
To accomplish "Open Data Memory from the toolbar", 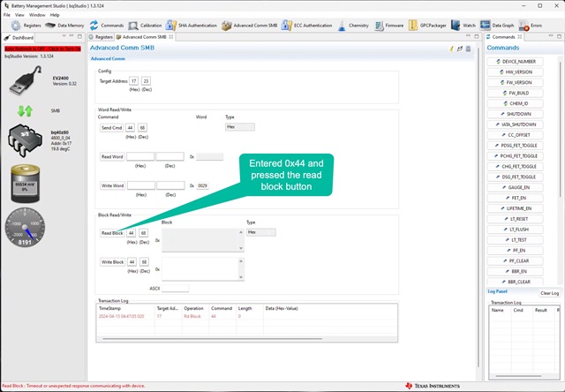I will pyautogui.click(x=64, y=26).
